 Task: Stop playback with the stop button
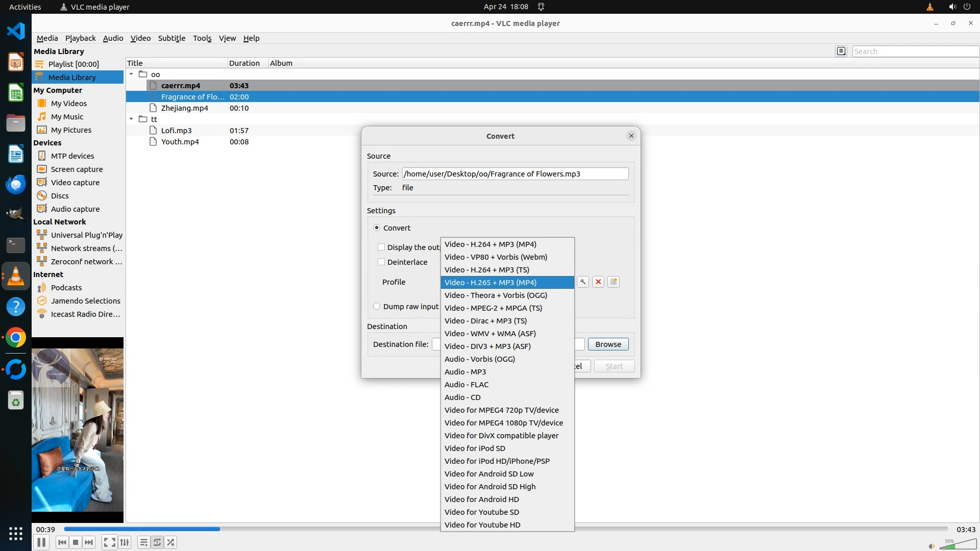point(76,542)
